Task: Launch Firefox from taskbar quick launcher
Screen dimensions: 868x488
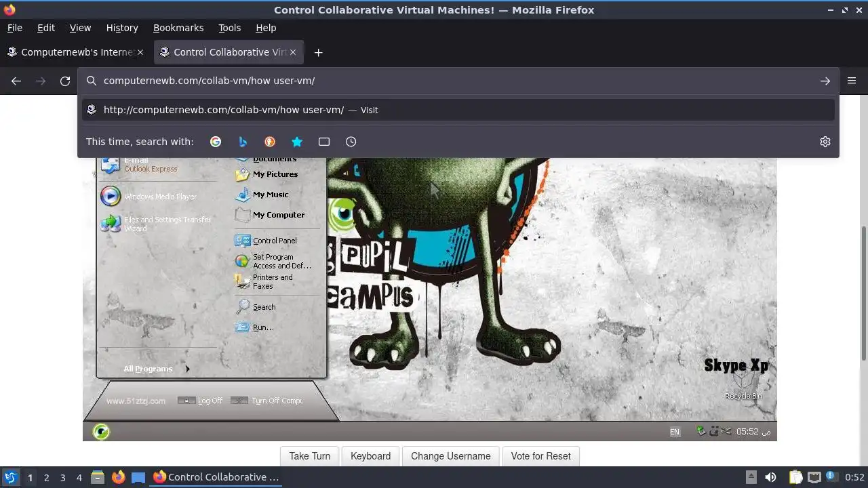Action: point(118,477)
